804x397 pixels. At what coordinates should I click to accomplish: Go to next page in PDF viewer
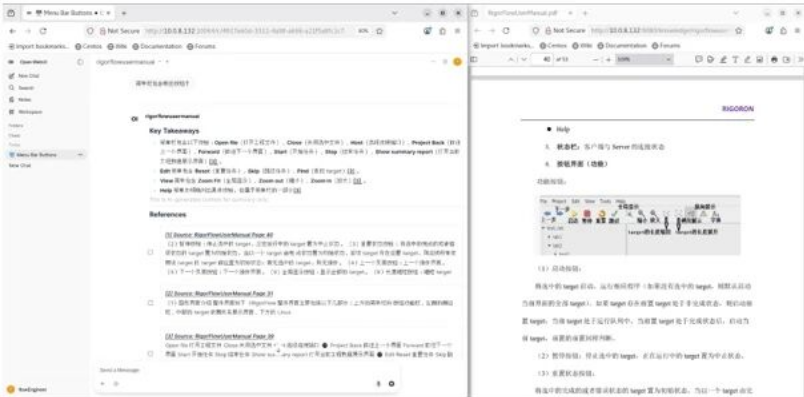[524, 59]
